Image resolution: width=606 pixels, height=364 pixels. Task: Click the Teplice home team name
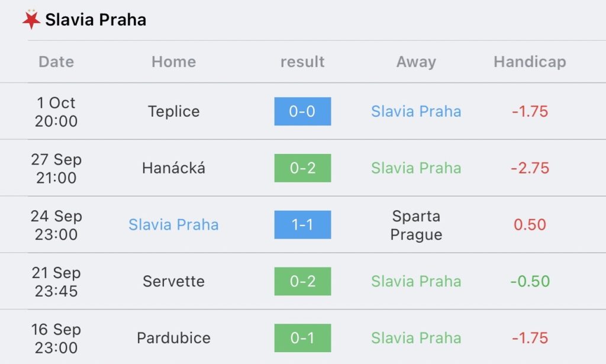click(174, 112)
